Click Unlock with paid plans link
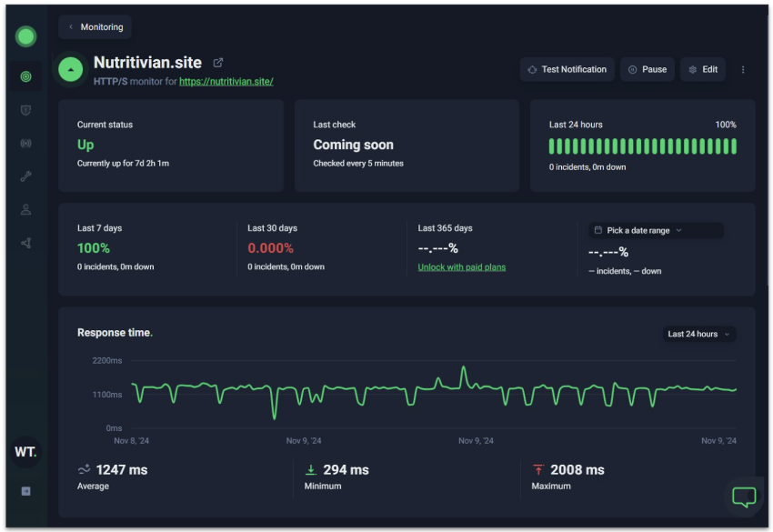Screen dimensions: 773x532 (x=462, y=267)
